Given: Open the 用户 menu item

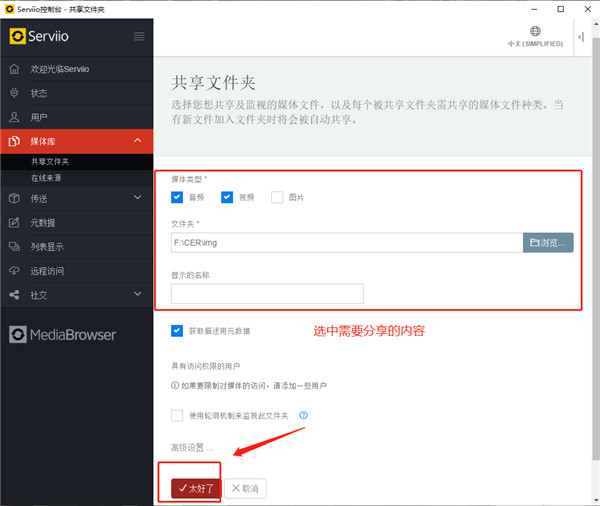Looking at the screenshot, I should pos(77,117).
